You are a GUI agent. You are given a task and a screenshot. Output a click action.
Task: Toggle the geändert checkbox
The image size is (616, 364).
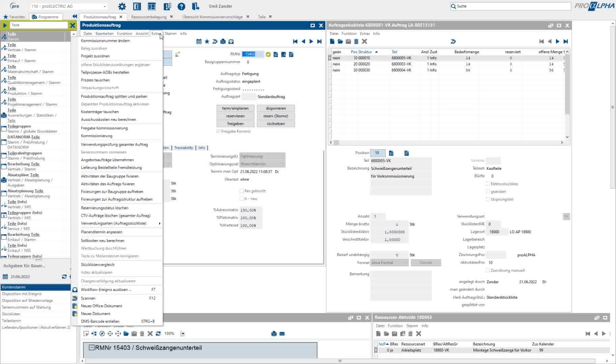pos(488,191)
